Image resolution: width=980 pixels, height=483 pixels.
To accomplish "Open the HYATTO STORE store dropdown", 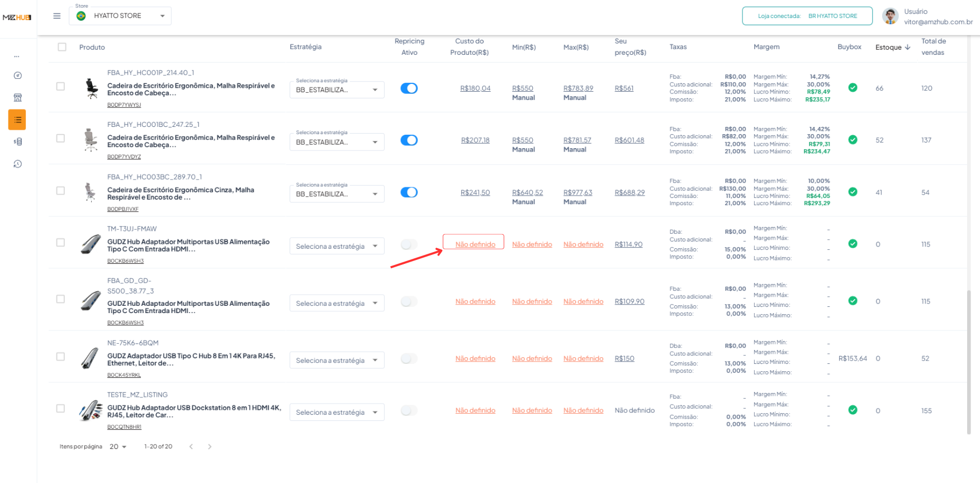I will [x=120, y=16].
